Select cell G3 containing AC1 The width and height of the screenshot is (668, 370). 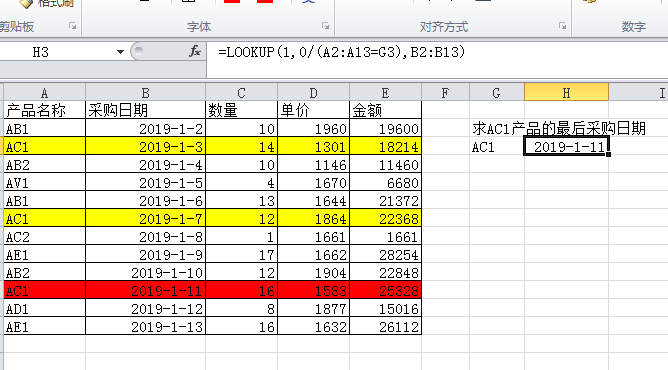pyautogui.click(x=497, y=146)
